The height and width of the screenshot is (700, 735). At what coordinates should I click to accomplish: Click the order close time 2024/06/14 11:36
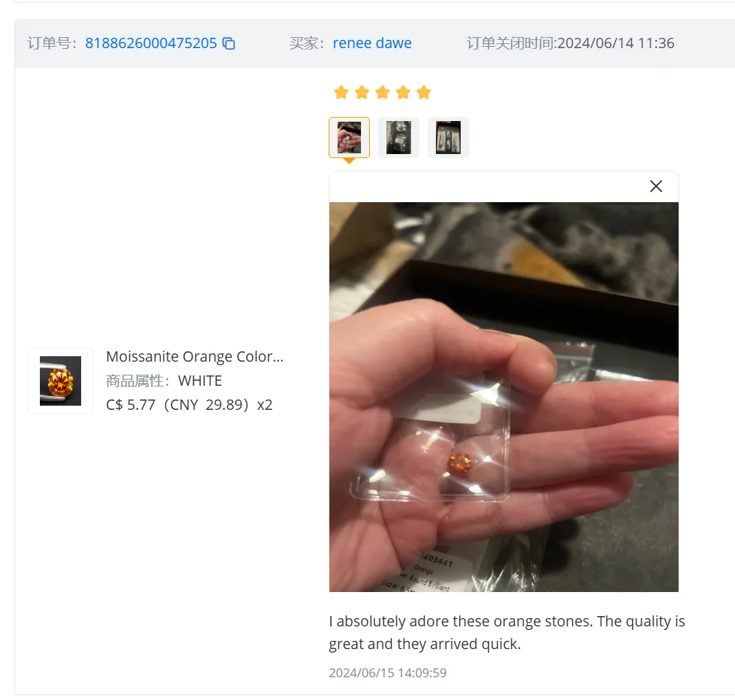(616, 43)
